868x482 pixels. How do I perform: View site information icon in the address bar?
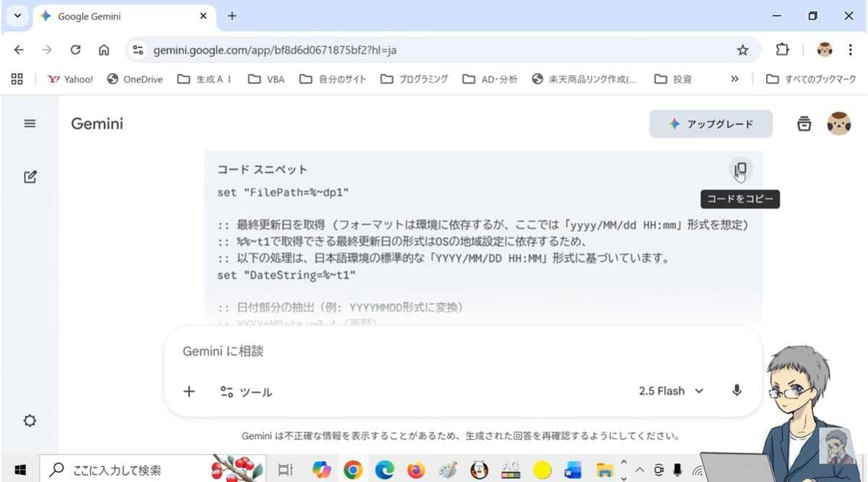pyautogui.click(x=137, y=50)
